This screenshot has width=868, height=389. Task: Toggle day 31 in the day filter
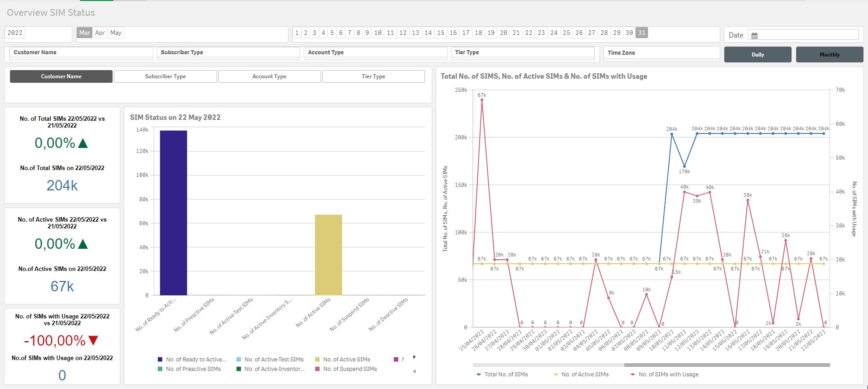click(x=642, y=33)
